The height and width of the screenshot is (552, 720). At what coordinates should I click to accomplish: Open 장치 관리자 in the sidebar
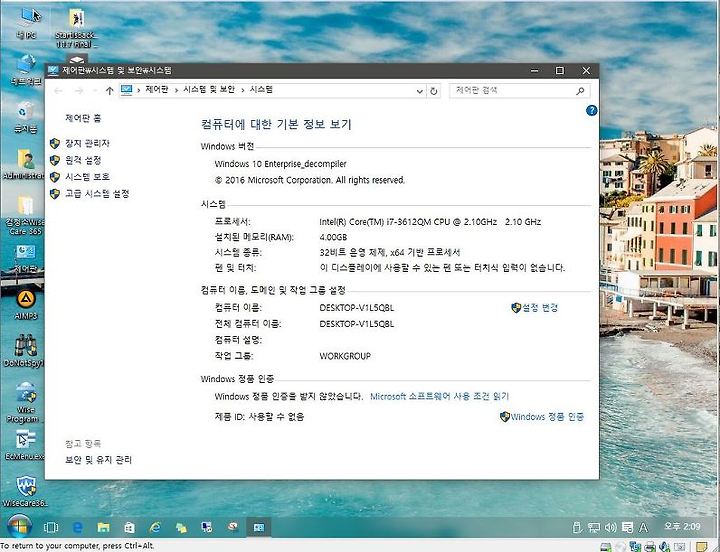[x=87, y=144]
